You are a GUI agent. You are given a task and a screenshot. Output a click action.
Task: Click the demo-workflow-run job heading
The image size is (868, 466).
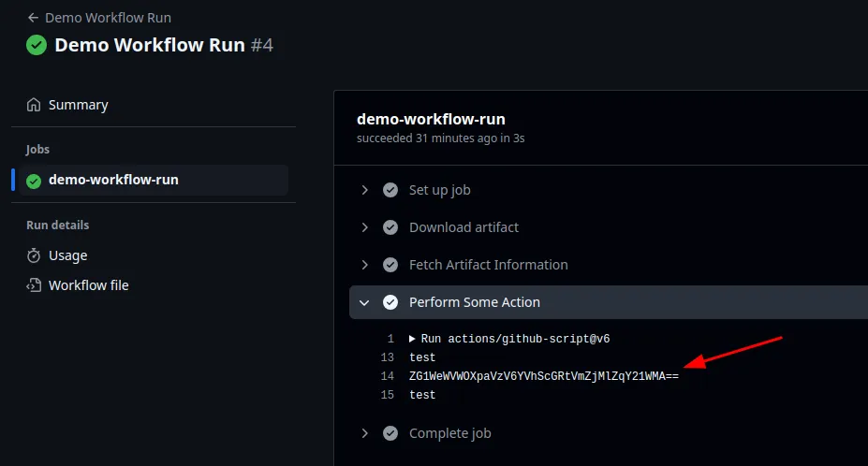pyautogui.click(x=431, y=119)
